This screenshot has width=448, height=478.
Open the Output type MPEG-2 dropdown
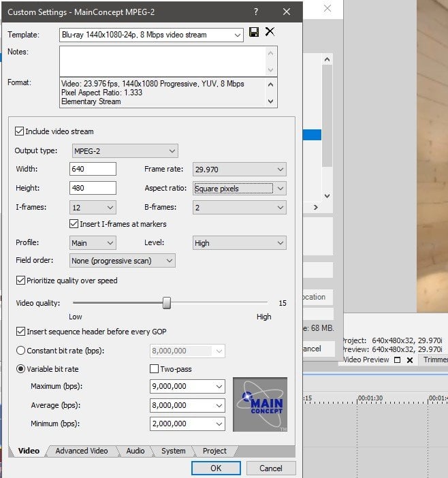[x=125, y=151]
